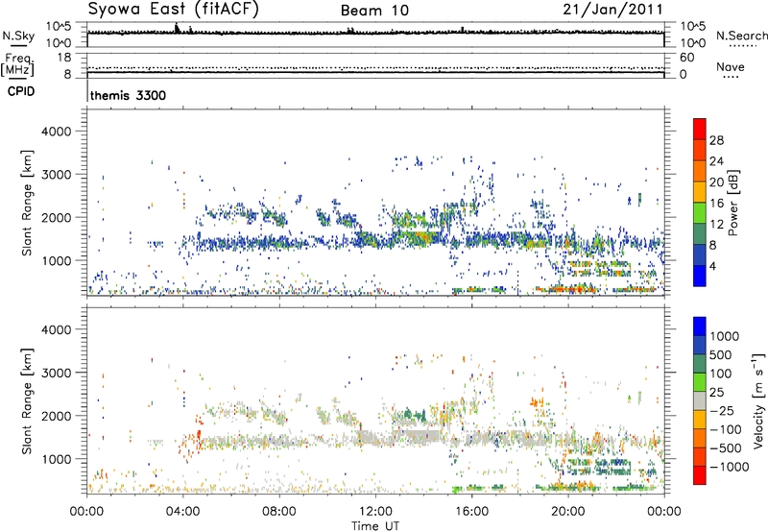This screenshot has width=768, height=532.
Task: Click the '60' Nave axis tick label
Action: point(687,58)
